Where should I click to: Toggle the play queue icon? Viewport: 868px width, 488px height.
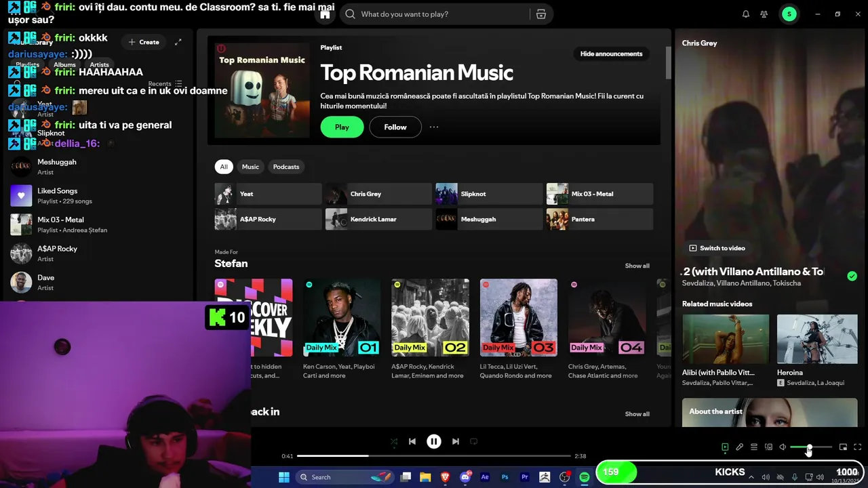754,447
